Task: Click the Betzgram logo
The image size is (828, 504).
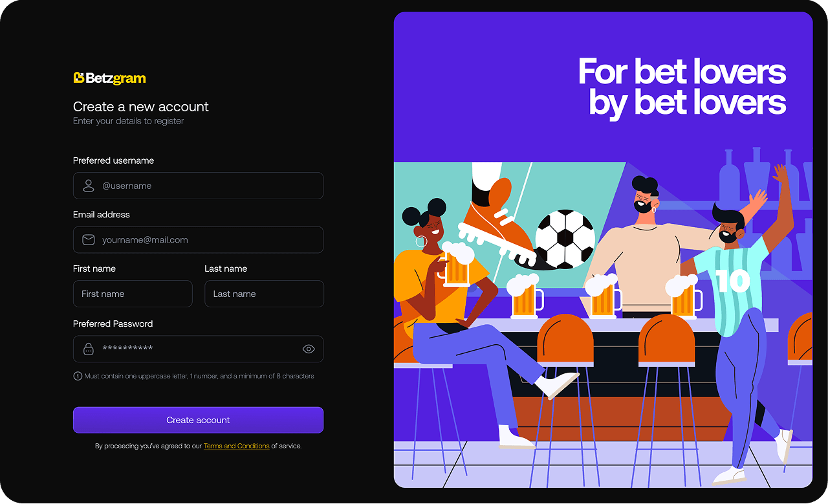Action: (109, 78)
